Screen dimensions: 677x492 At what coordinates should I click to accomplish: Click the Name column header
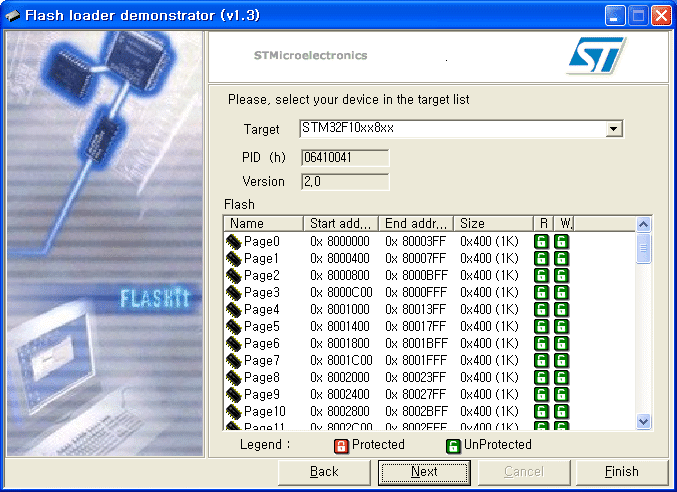tap(263, 224)
